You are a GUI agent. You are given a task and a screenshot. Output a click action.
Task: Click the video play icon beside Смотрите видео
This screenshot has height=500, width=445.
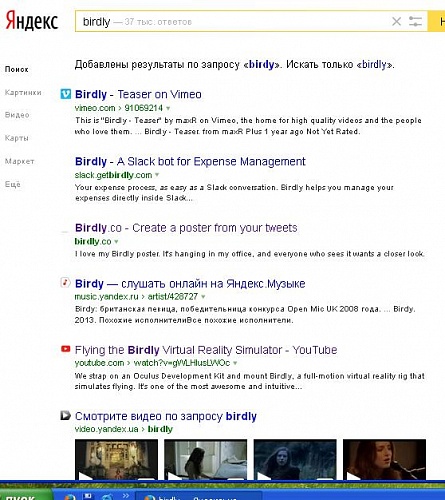click(x=65, y=415)
